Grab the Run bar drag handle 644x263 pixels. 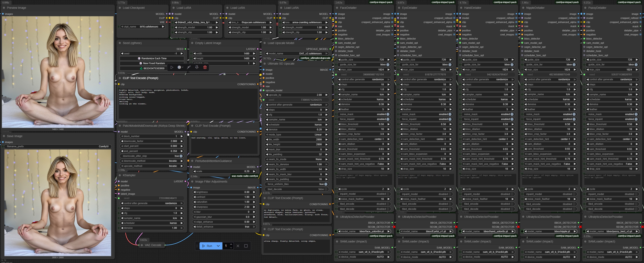197,246
